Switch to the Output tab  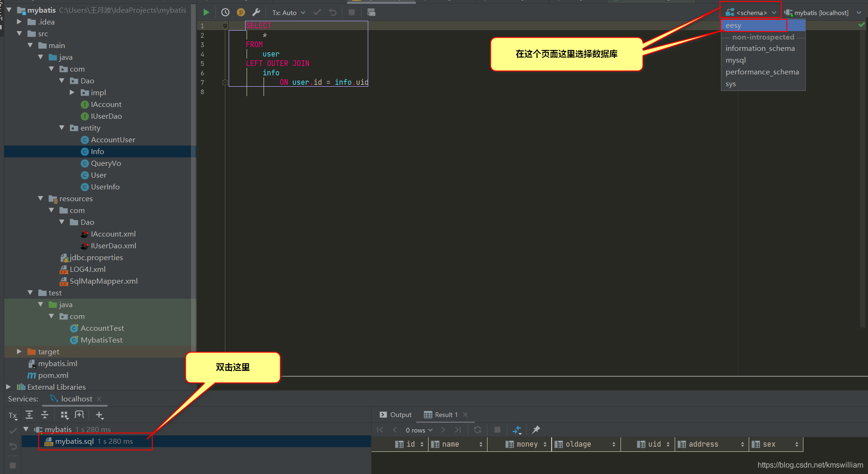(x=396, y=415)
